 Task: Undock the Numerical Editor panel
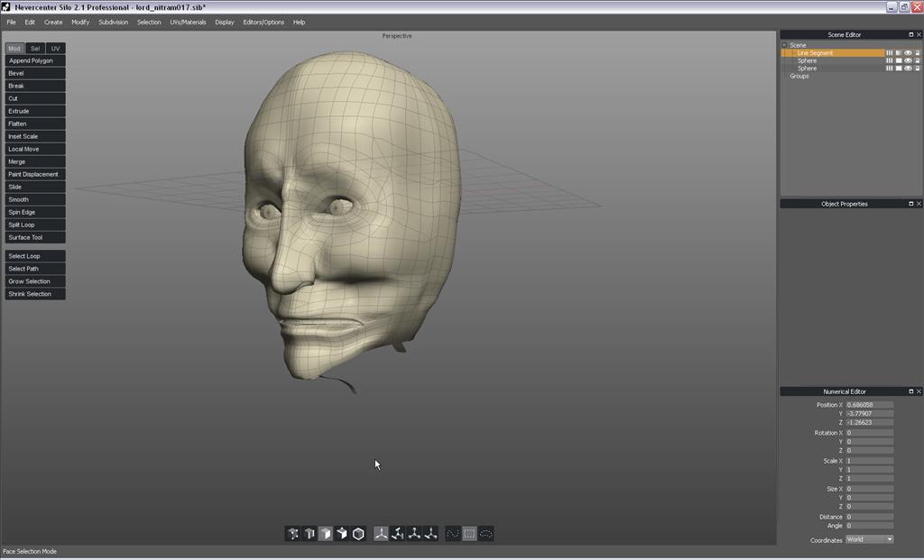(x=910, y=391)
